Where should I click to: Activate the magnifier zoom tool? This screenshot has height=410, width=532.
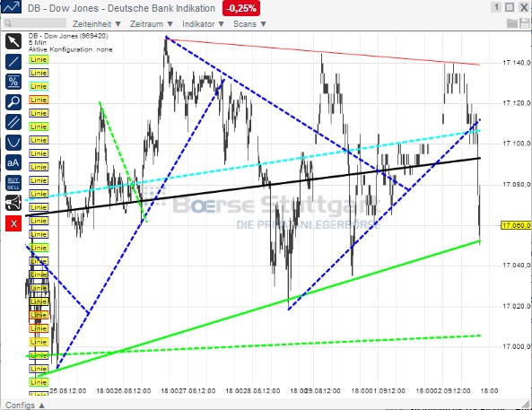pos(13,102)
